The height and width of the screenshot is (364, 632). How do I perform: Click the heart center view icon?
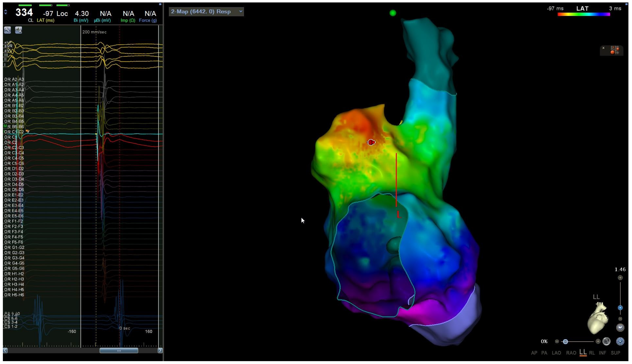click(620, 327)
